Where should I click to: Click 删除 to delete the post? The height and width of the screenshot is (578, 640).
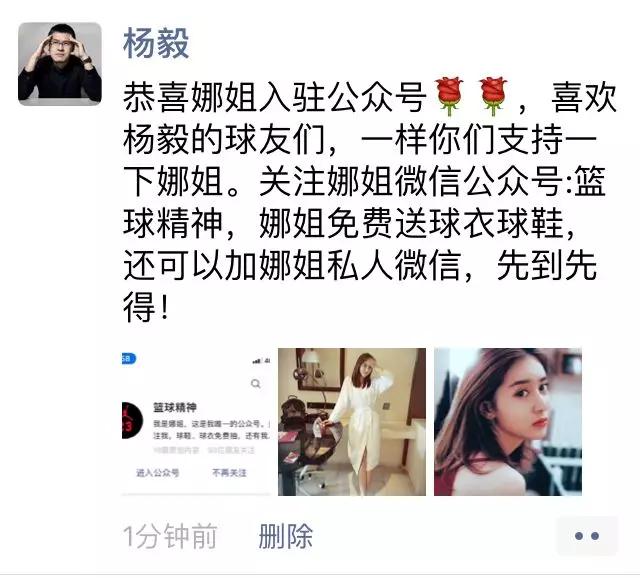click(285, 536)
